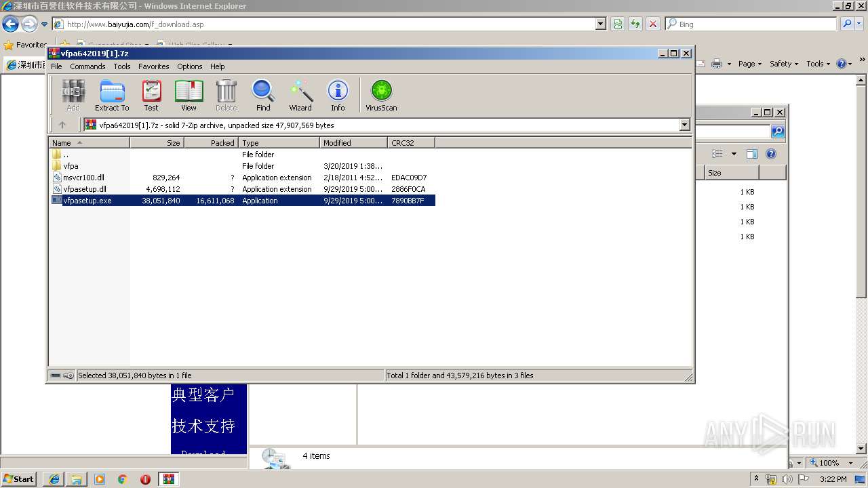868x488 pixels.
Task: Open the IE address bar dropdown
Action: pos(600,24)
